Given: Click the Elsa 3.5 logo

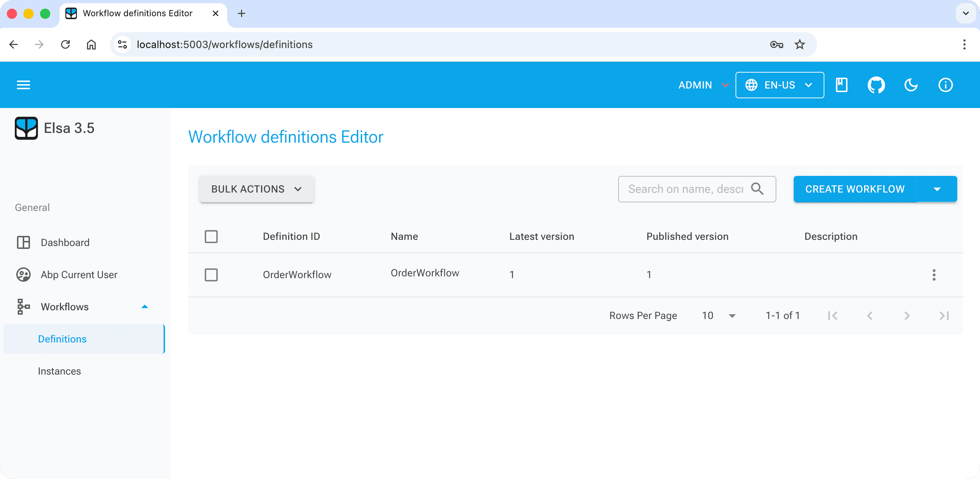Looking at the screenshot, I should [26, 128].
